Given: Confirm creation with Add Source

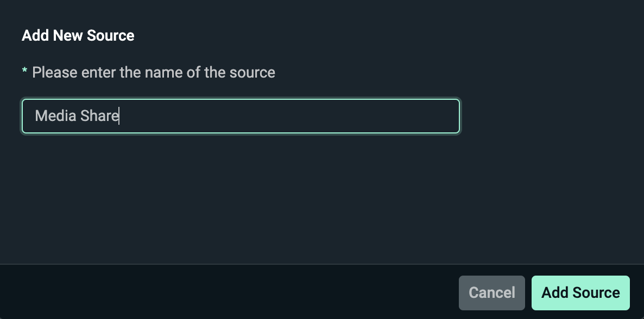Looking at the screenshot, I should point(580,292).
